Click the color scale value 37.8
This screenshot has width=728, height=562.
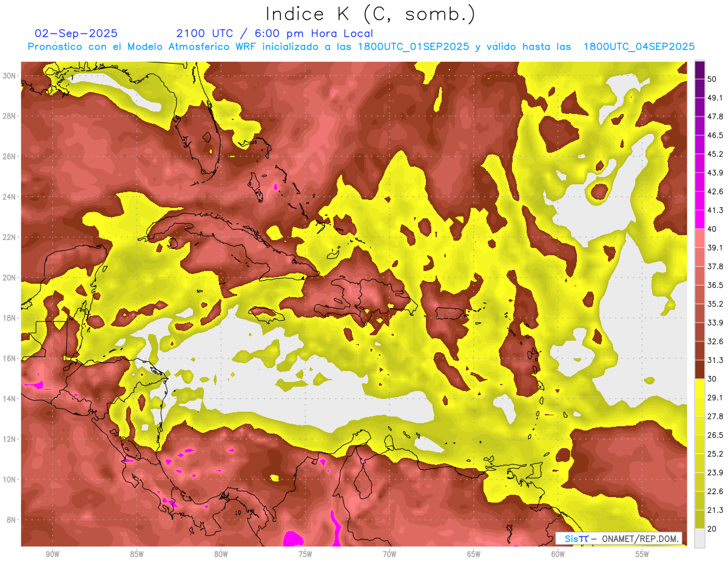point(715,266)
